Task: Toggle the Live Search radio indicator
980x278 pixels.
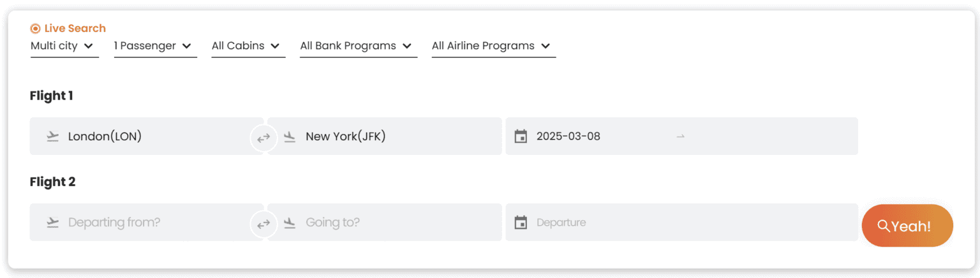Action: coord(36,28)
